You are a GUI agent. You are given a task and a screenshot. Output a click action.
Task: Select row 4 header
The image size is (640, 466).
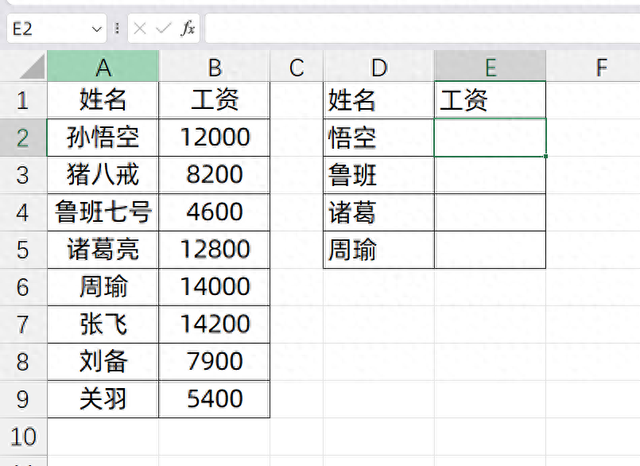(23, 213)
